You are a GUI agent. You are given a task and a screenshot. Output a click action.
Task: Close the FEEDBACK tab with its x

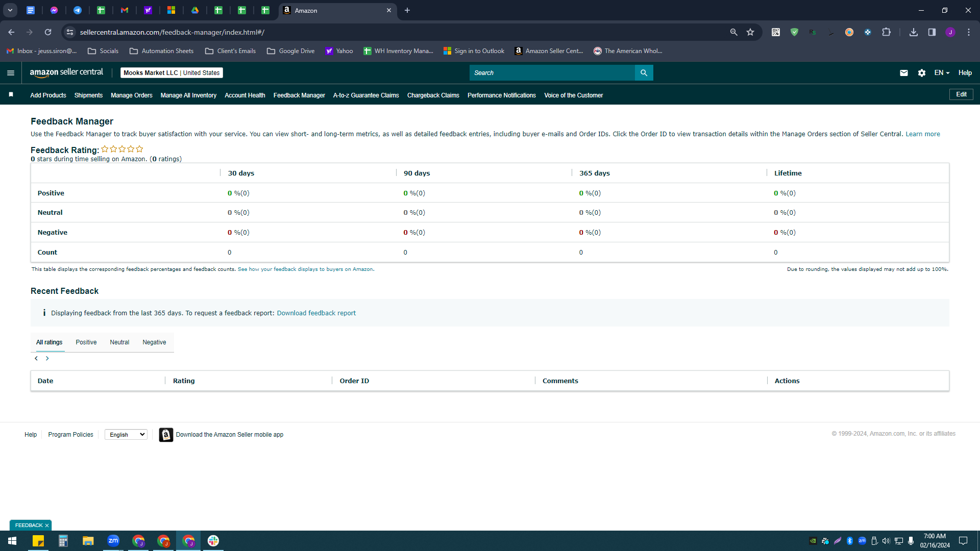pos(47,525)
